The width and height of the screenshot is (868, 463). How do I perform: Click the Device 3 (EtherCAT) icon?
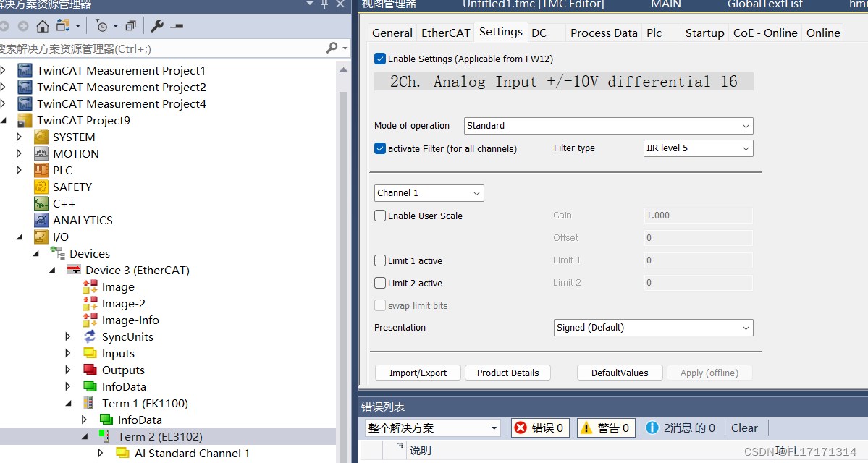(74, 270)
